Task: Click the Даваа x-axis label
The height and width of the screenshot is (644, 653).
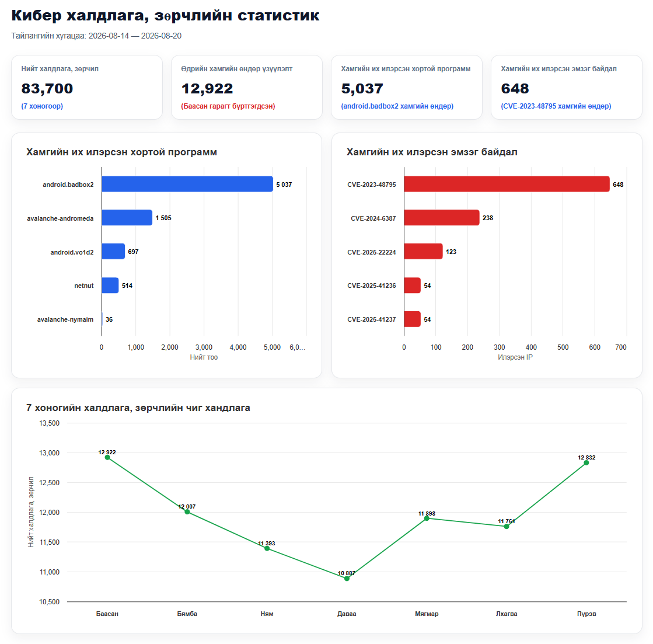Action: (347, 614)
